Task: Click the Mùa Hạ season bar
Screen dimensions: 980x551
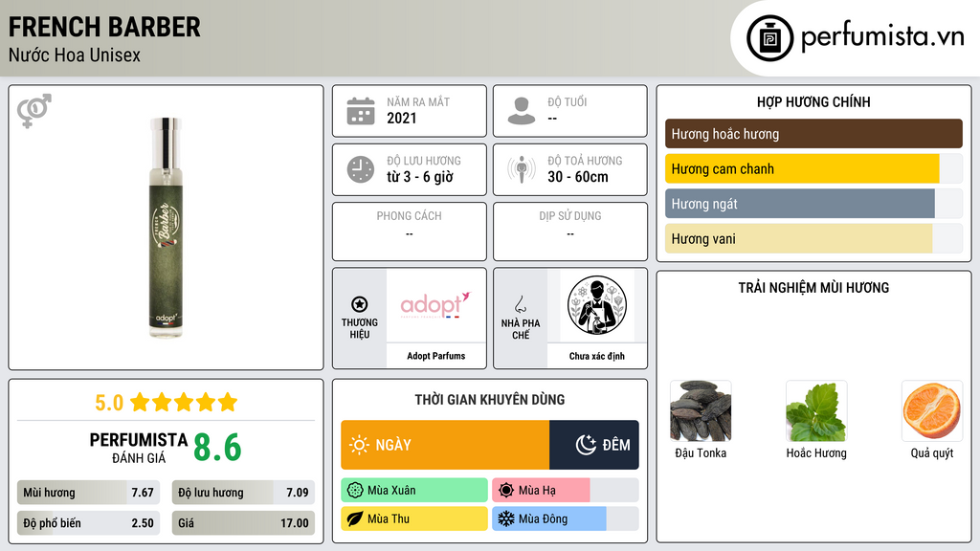Action: click(565, 490)
